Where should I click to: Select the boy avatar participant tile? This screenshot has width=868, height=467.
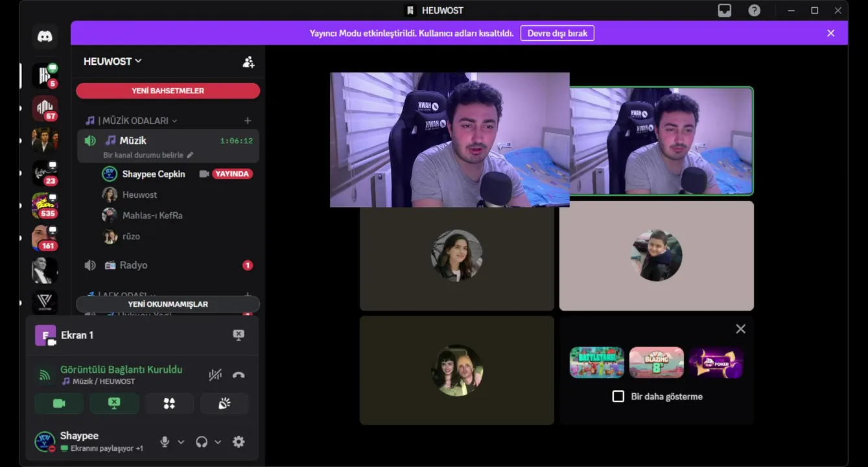coord(657,256)
